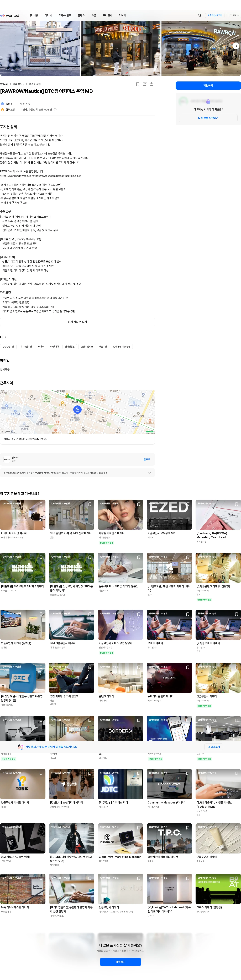Bookmark the 브랜드 마케터 card
Image resolution: width=241 pixels, height=980 pixels.
pos(187,614)
